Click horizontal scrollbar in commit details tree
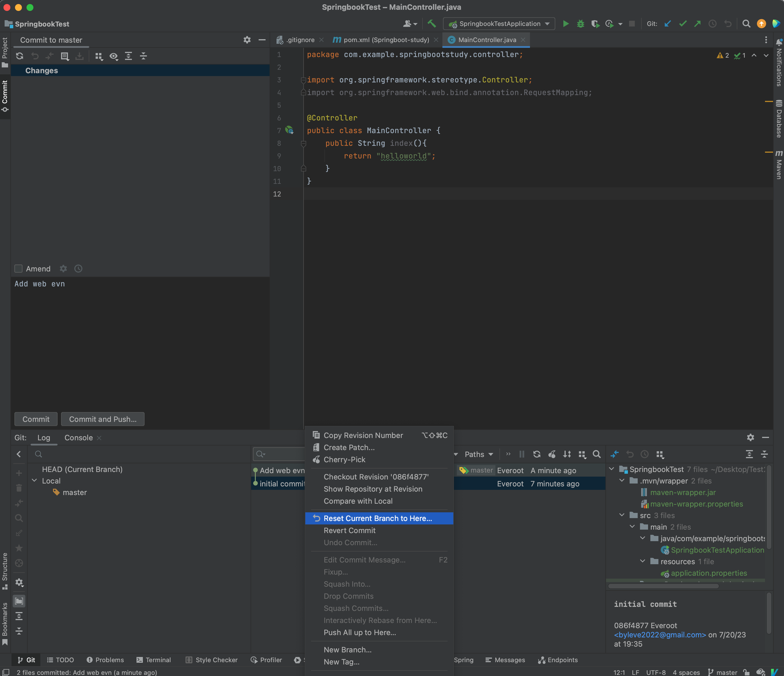The width and height of the screenshot is (784, 676). coord(663,586)
